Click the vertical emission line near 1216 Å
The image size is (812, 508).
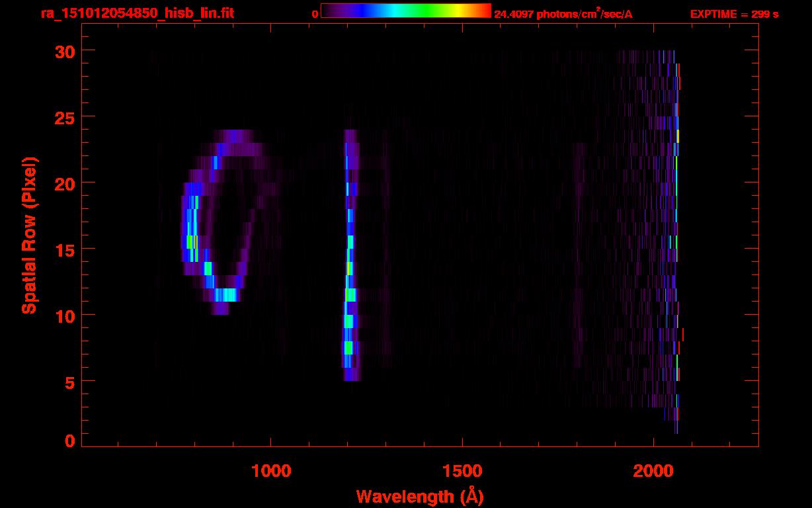[350, 255]
